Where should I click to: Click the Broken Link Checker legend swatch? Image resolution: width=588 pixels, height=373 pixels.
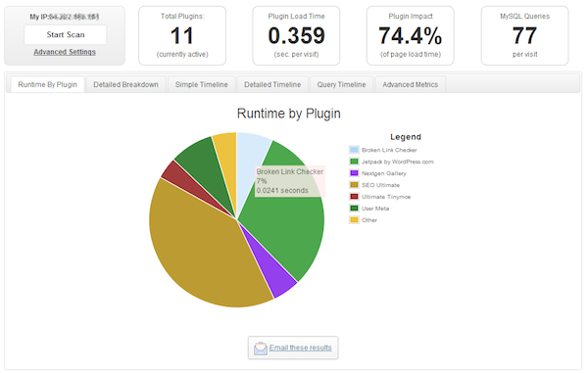point(354,150)
